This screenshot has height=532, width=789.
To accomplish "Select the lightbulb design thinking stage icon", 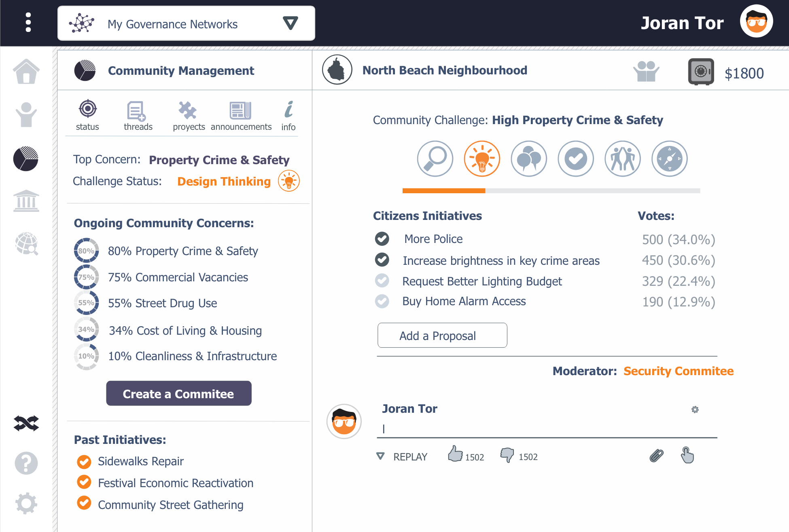I will (481, 159).
